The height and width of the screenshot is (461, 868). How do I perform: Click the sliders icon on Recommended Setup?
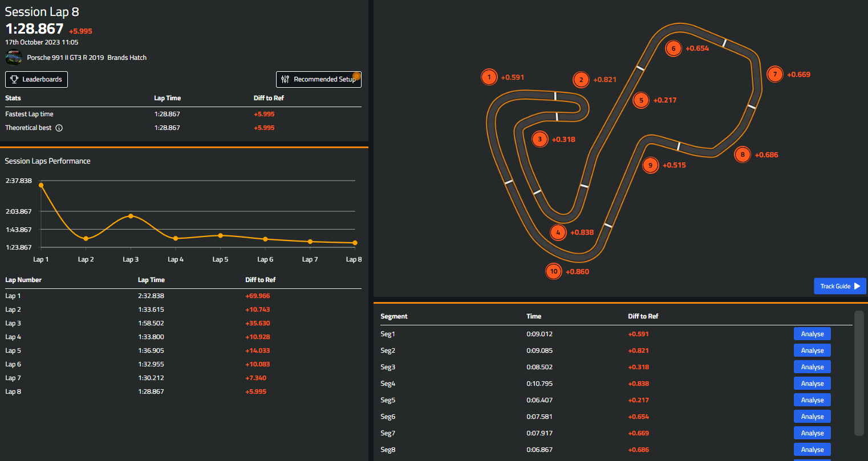[285, 79]
